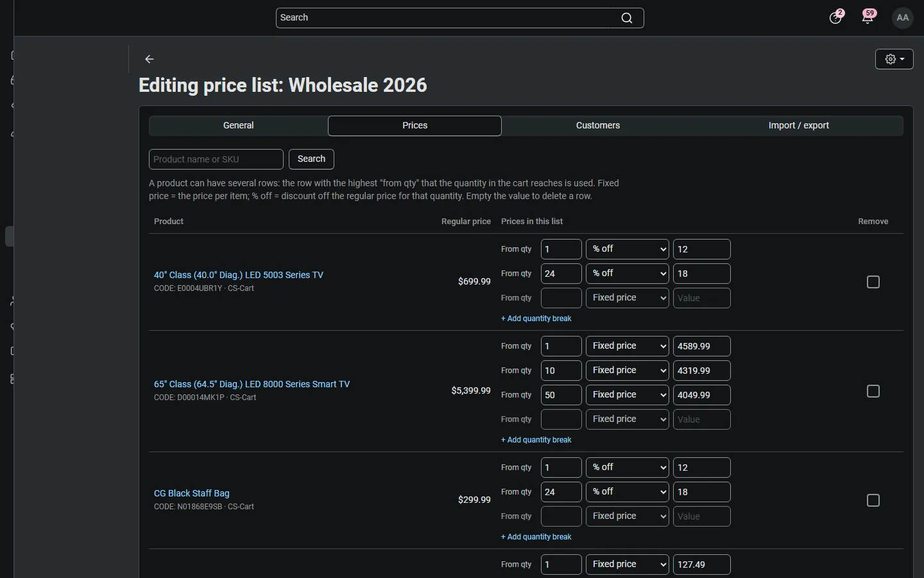Click the regular price $5,399.99
Image resolution: width=924 pixels, height=578 pixels.
coord(471,390)
